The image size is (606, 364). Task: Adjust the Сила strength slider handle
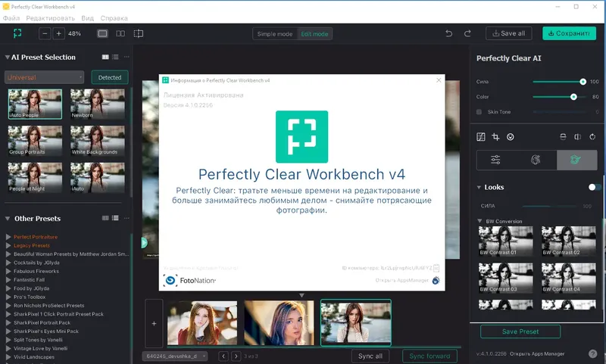pyautogui.click(x=583, y=82)
